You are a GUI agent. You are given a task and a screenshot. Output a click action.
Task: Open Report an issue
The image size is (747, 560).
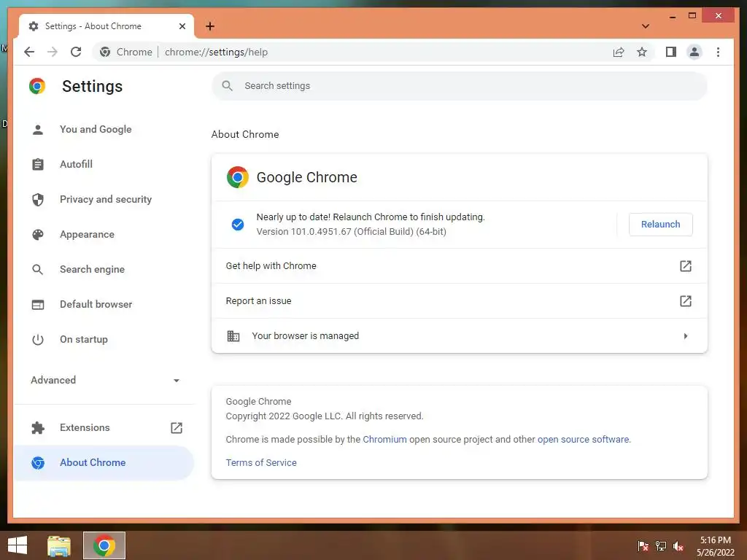click(x=460, y=301)
